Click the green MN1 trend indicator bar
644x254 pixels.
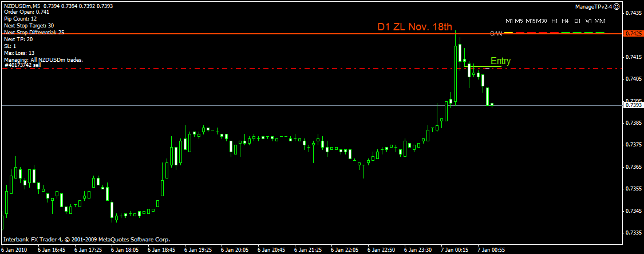(600, 33)
